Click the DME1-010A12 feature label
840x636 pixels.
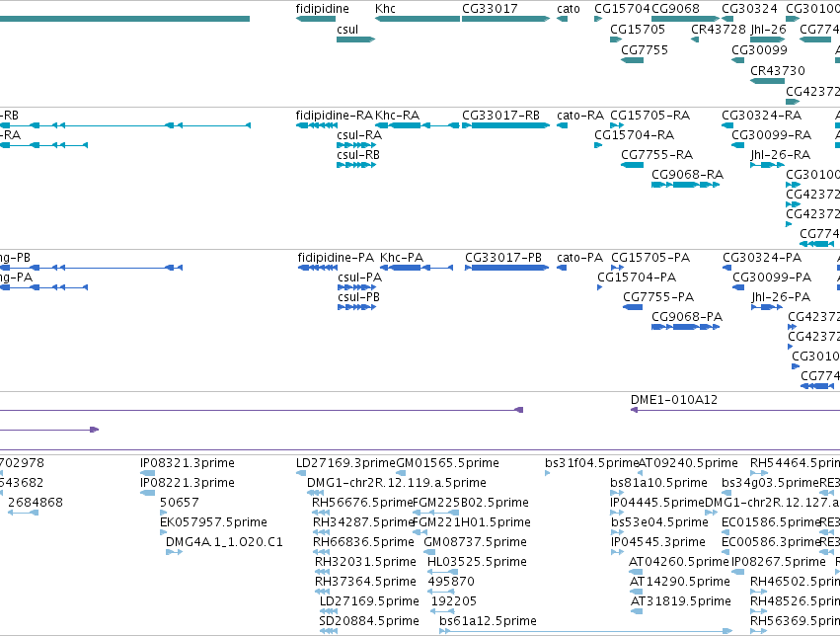tap(674, 400)
